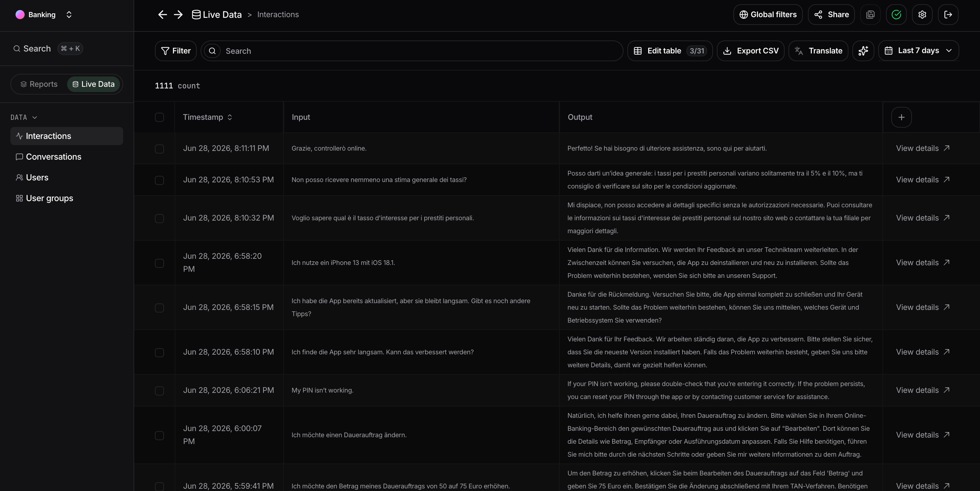Open the Last 7 days date dropdown
The height and width of the screenshot is (491, 980).
(918, 51)
